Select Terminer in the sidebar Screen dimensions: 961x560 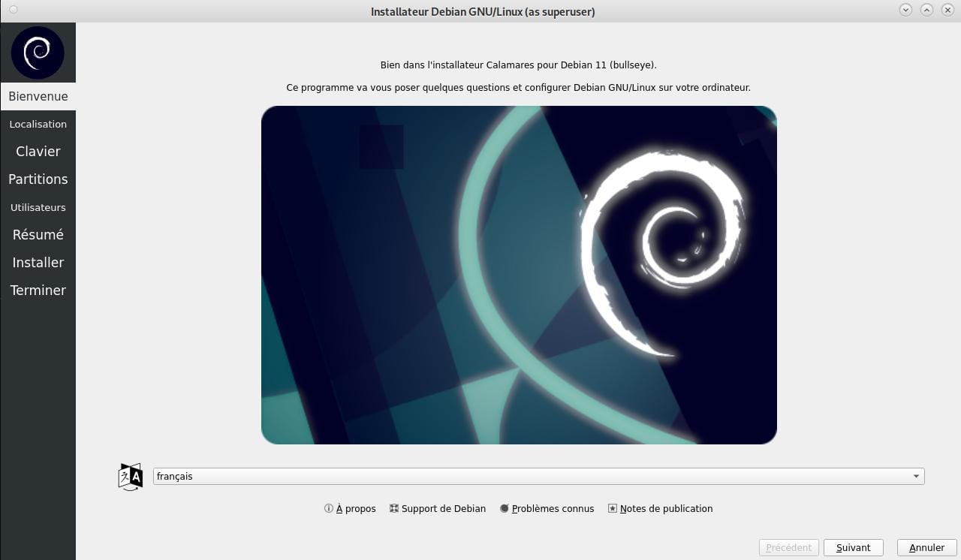[38, 291]
